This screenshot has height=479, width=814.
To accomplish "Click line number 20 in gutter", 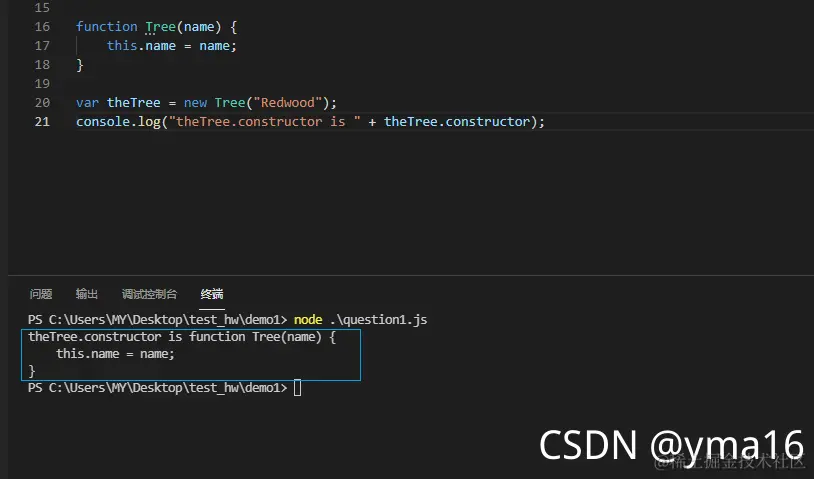I will coord(42,102).
